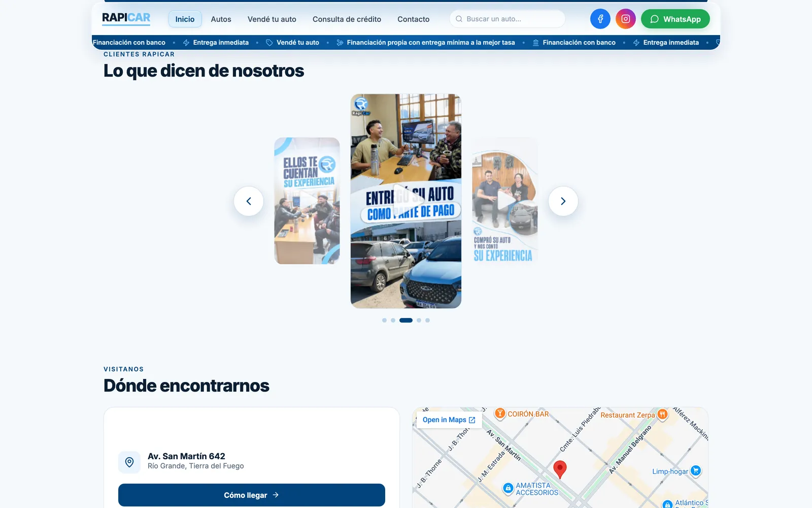The image size is (812, 508).
Task: Click the RAPICAR logo
Action: (126, 18)
